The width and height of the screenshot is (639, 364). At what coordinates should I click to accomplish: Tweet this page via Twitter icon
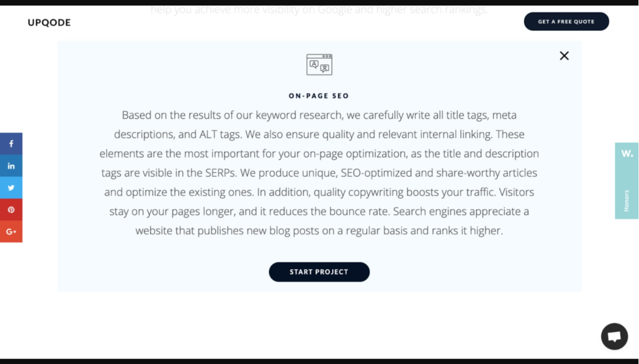(x=11, y=188)
